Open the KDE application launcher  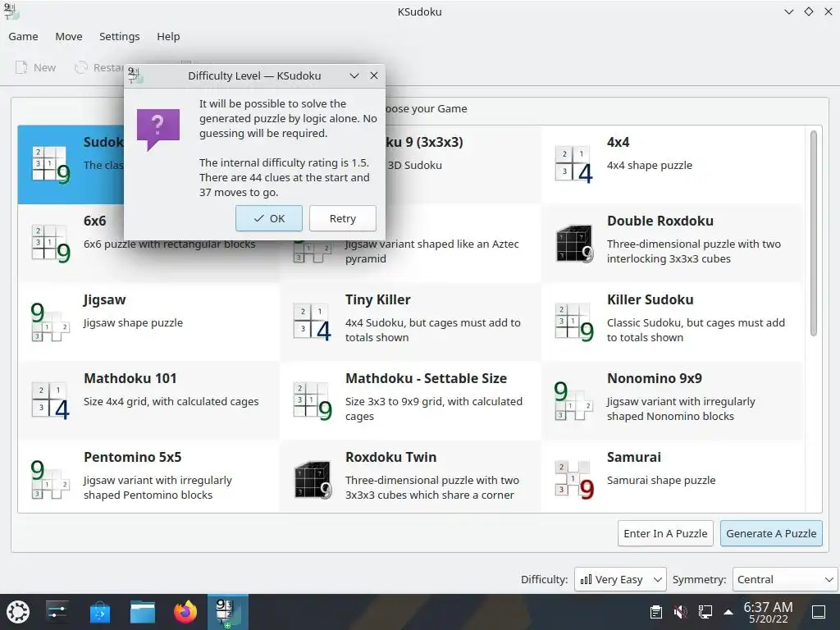(18, 612)
